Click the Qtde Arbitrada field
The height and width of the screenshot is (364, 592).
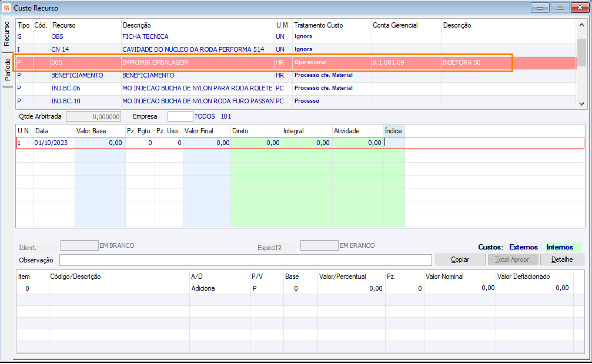[x=93, y=117]
